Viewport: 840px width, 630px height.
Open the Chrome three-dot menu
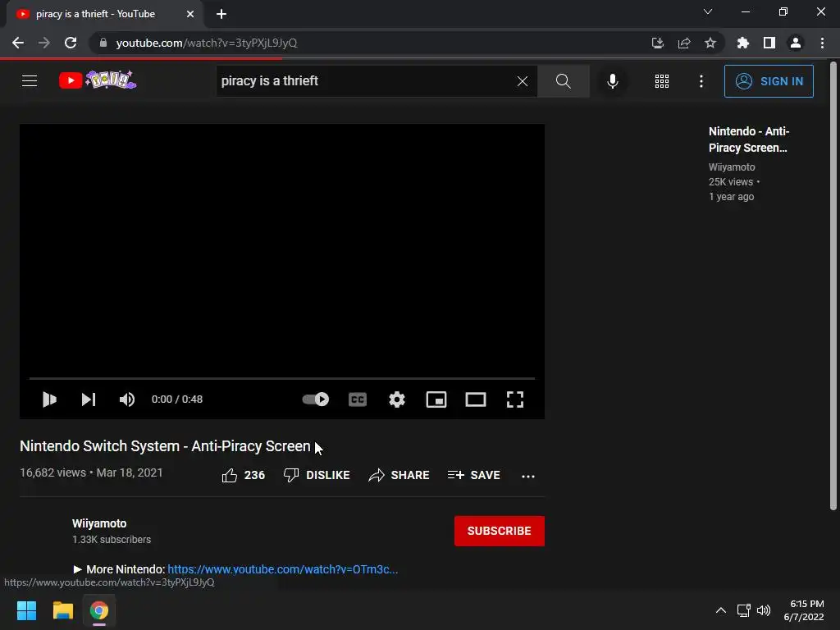click(822, 43)
